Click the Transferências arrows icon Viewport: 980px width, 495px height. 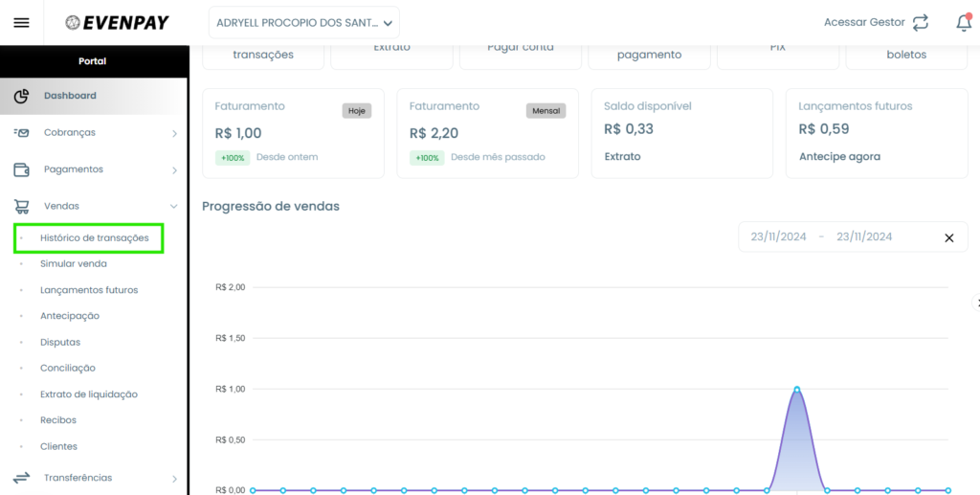click(21, 478)
